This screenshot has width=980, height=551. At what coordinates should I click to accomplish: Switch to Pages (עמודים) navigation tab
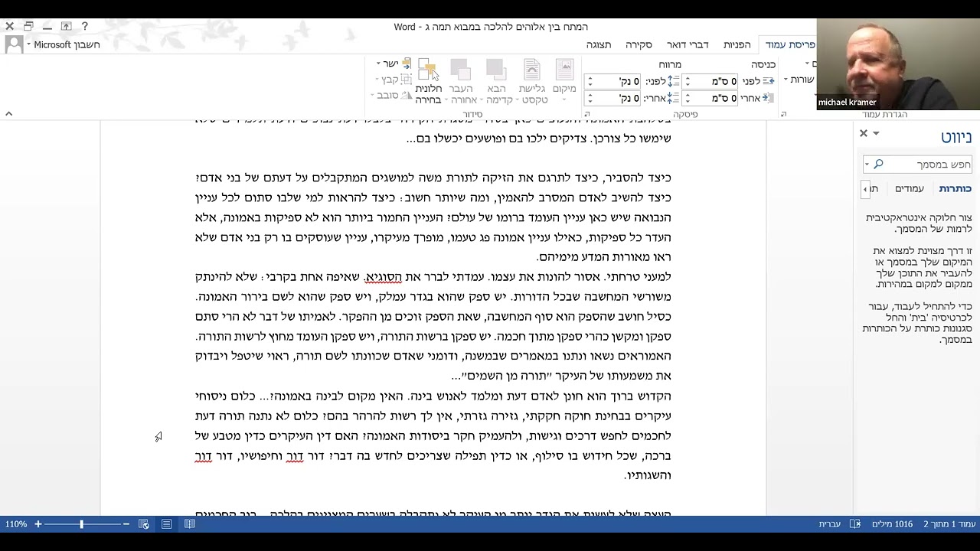click(910, 188)
